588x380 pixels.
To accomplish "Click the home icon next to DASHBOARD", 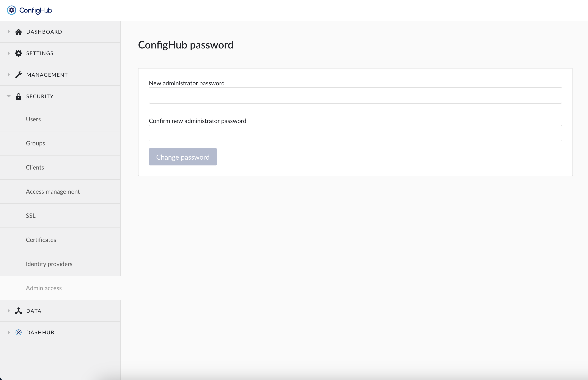I will pyautogui.click(x=19, y=32).
